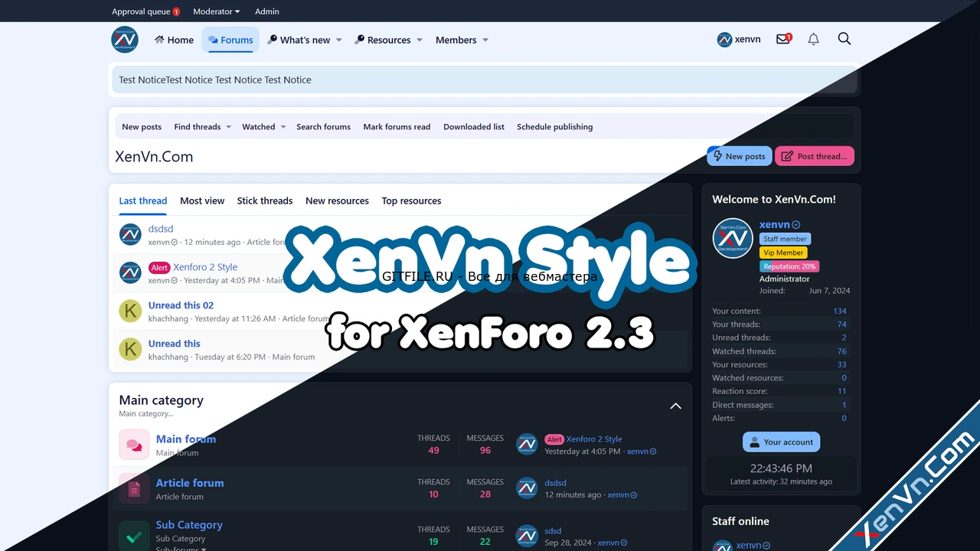
Task: Click the XenVn site logo in header
Action: click(x=125, y=40)
